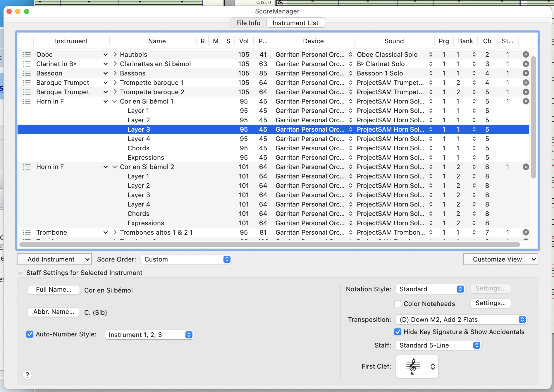Switch to the File Info tab
This screenshot has height=392, width=554.
tap(248, 23)
